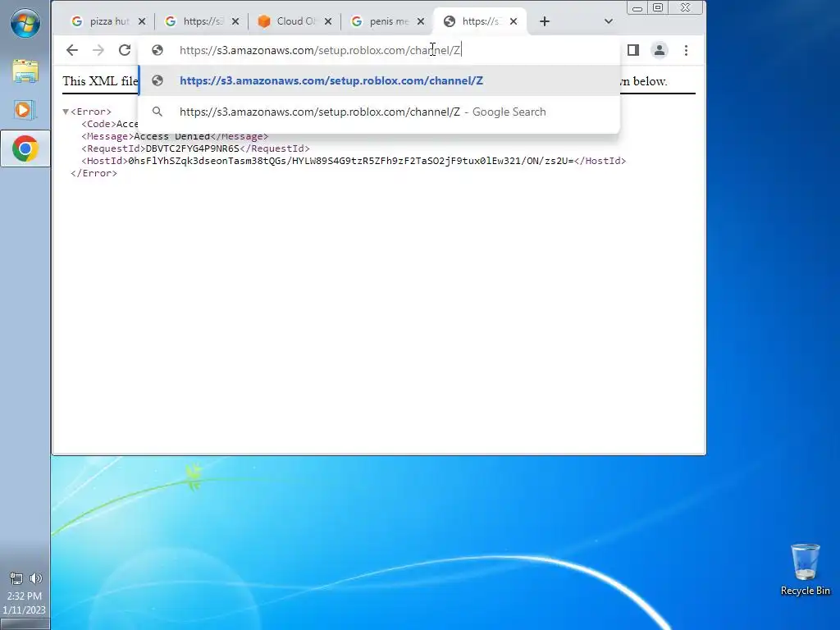This screenshot has height=630, width=840.
Task: Click the RequestId line DBVTC2FYG4P9NR6S
Action: tap(195, 148)
